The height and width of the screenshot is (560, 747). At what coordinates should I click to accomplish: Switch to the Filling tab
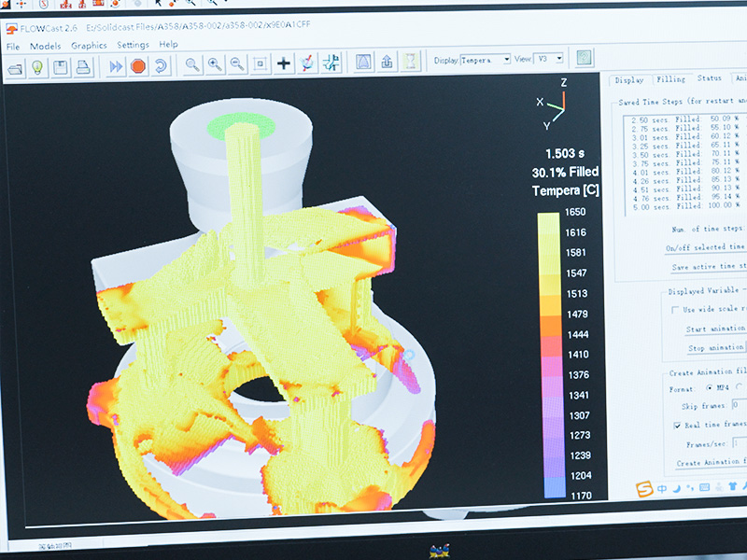click(x=670, y=79)
